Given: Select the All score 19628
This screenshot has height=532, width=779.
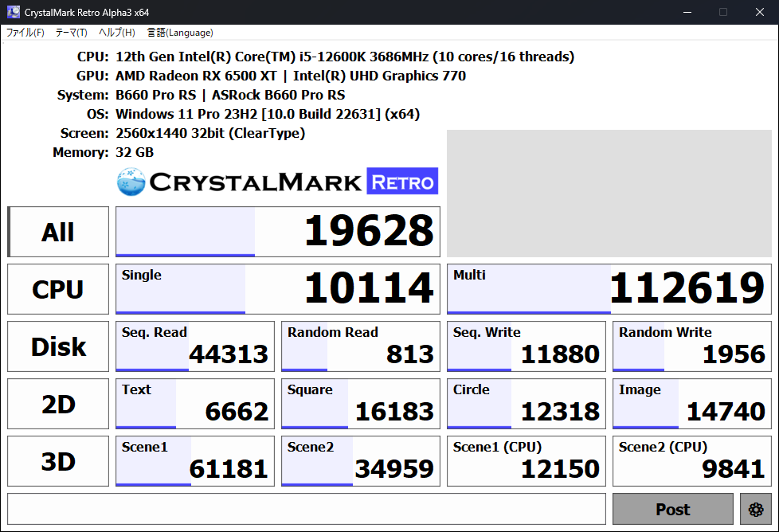Looking at the screenshot, I should [x=278, y=232].
